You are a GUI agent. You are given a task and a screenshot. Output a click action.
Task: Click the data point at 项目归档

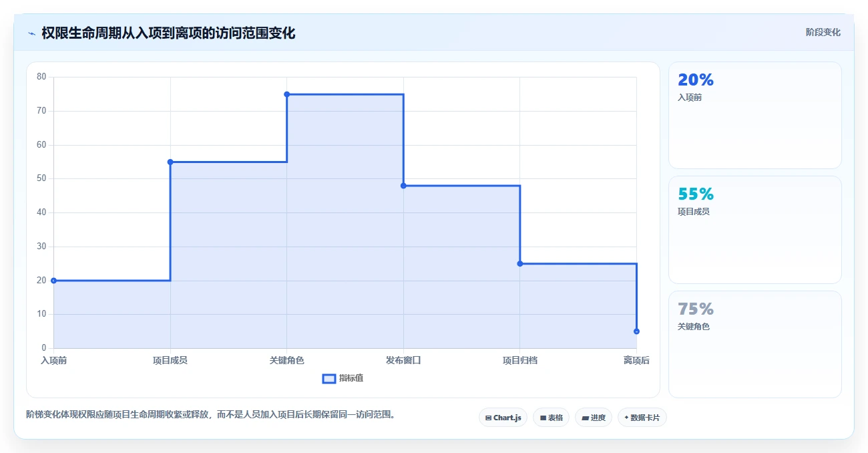[x=520, y=263]
